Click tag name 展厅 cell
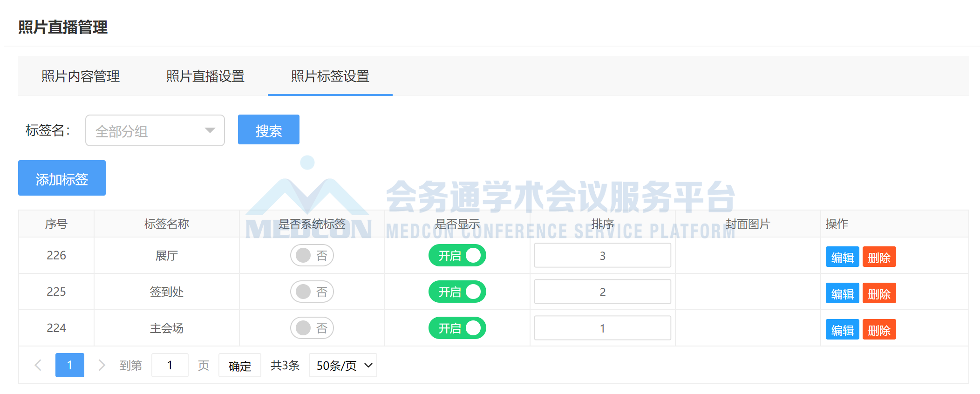 [x=167, y=256]
